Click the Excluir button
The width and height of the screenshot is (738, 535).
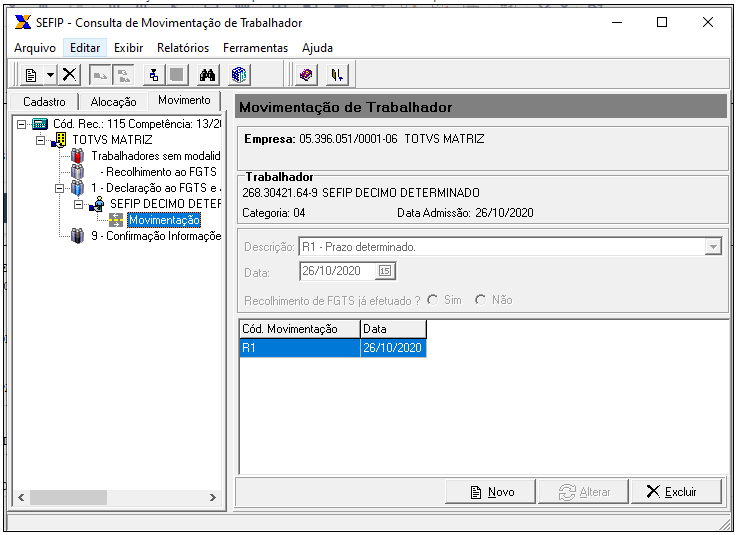676,492
